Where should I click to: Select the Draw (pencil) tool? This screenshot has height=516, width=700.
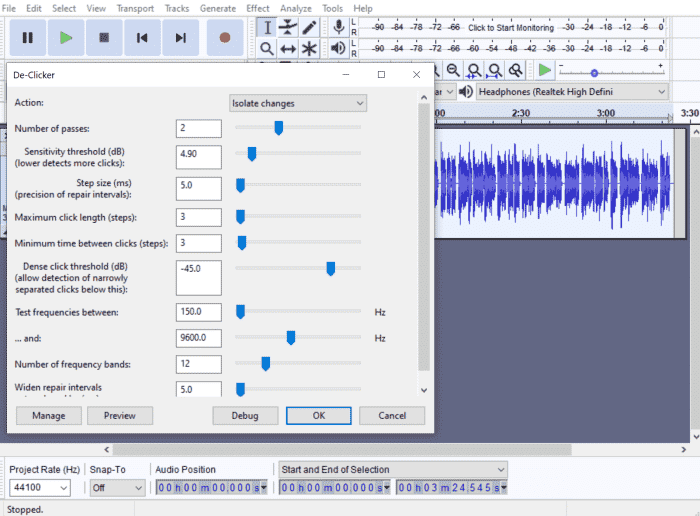tap(310, 27)
